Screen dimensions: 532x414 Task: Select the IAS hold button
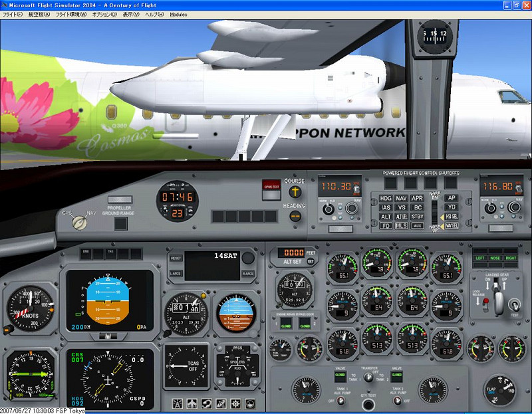point(386,207)
